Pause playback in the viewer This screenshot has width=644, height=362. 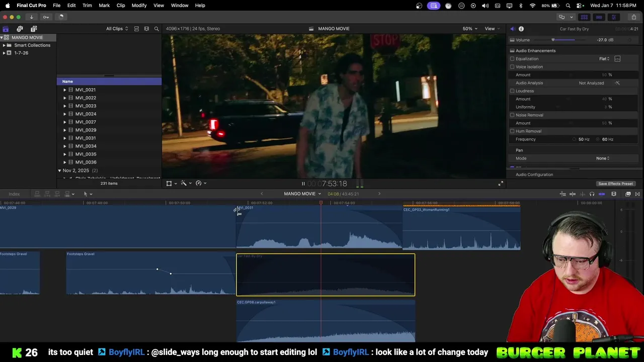pos(303,184)
